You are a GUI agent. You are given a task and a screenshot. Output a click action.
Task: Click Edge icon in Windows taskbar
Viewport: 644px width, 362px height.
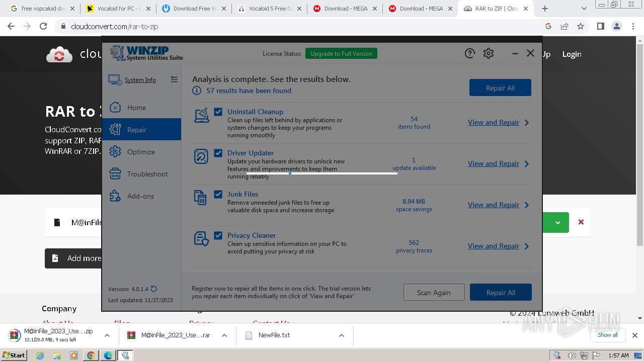[108, 355]
